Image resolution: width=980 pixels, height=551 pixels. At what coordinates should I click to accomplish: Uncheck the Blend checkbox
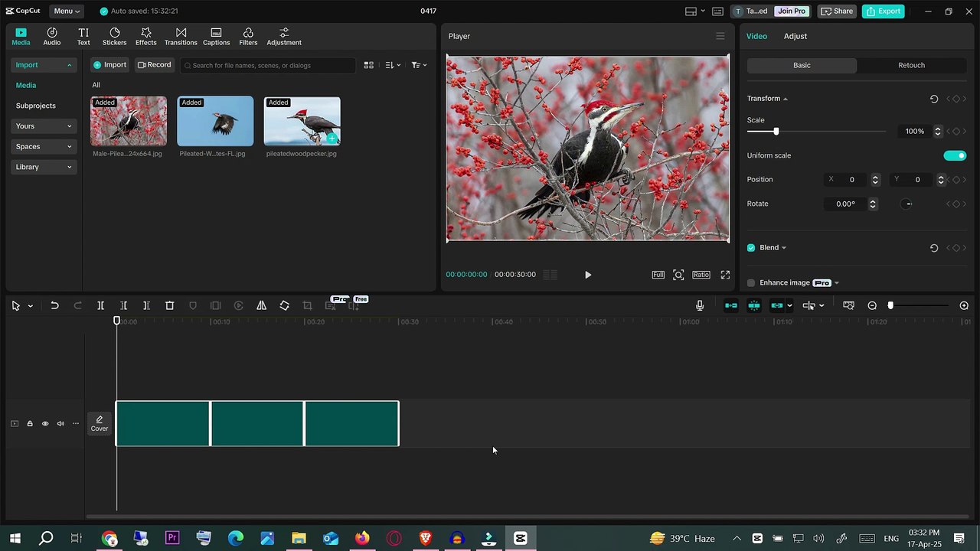[751, 248]
